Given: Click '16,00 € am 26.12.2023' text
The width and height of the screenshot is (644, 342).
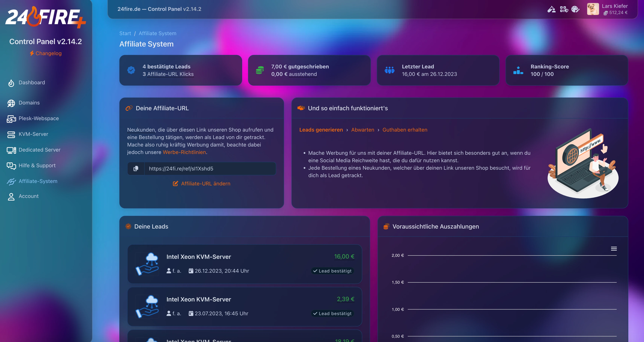Looking at the screenshot, I should 429,74.
